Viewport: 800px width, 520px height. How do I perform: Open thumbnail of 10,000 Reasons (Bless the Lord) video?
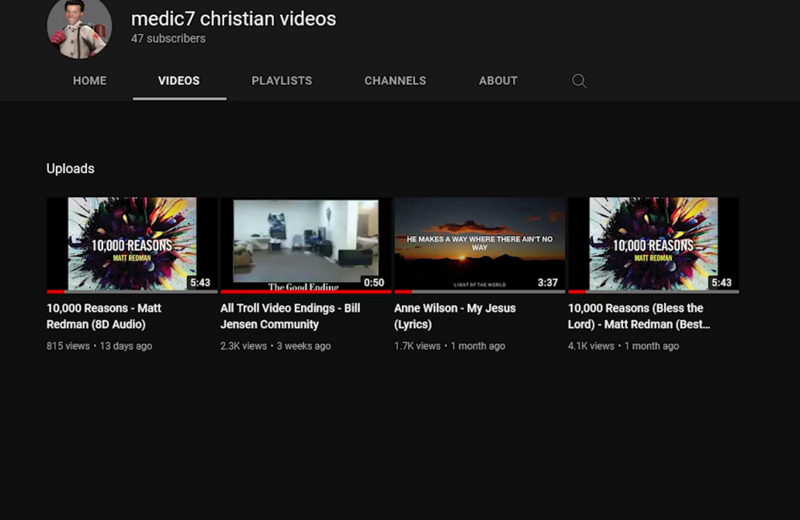(654, 244)
